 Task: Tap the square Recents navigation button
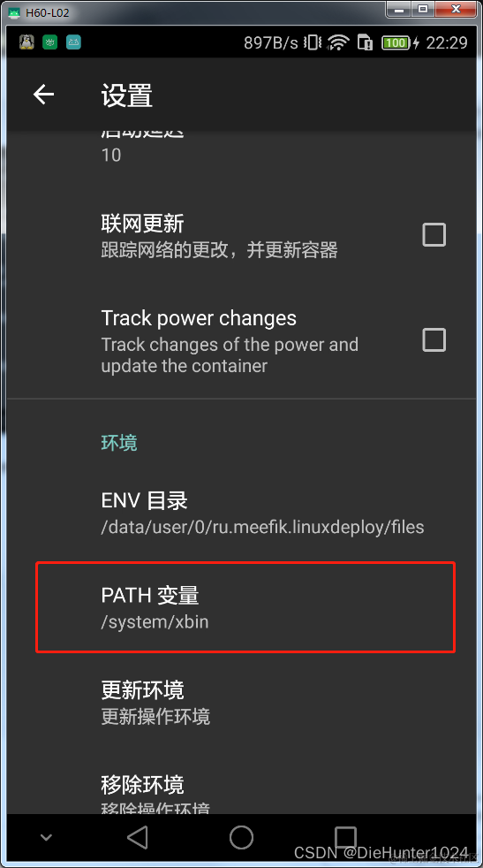point(345,838)
